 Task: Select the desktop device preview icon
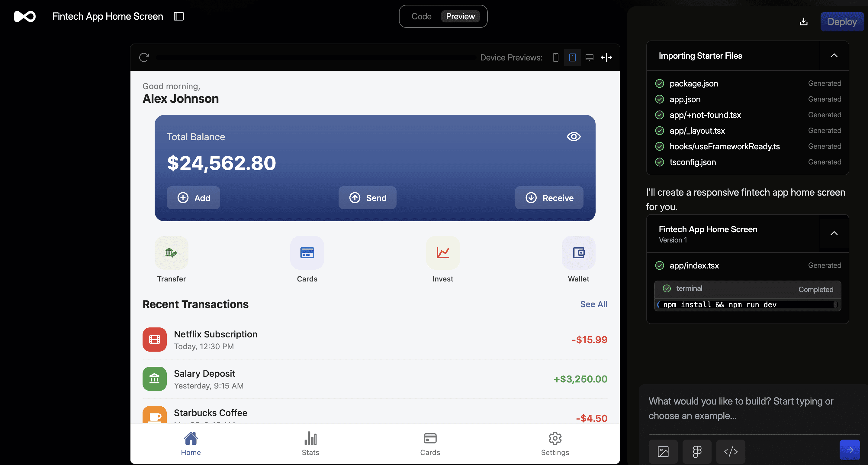click(589, 57)
